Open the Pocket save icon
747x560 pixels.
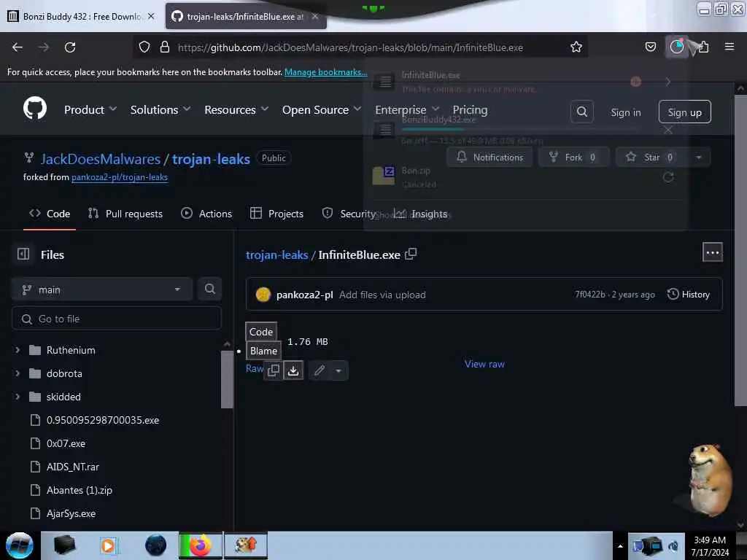coord(650,47)
